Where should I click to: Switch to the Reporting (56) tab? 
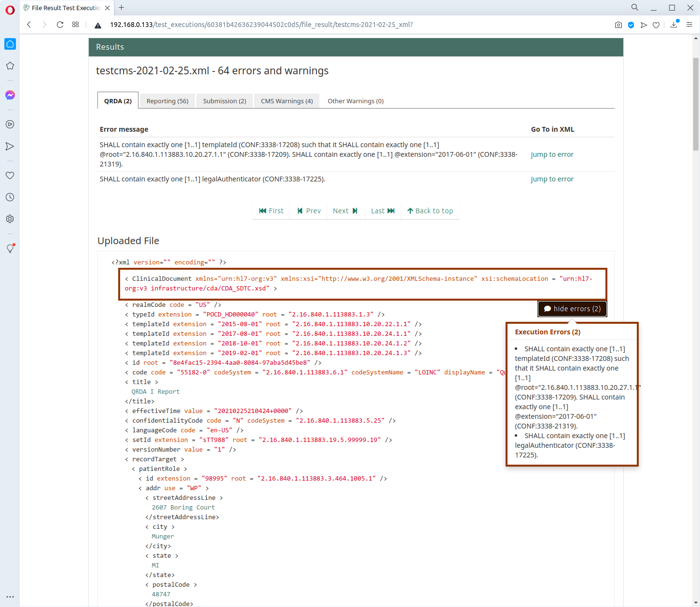tap(167, 101)
